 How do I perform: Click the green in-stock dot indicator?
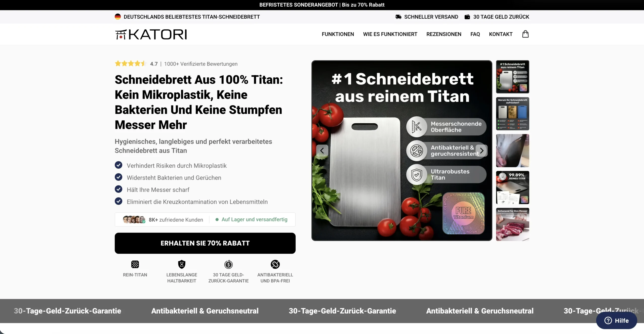pyautogui.click(x=217, y=219)
